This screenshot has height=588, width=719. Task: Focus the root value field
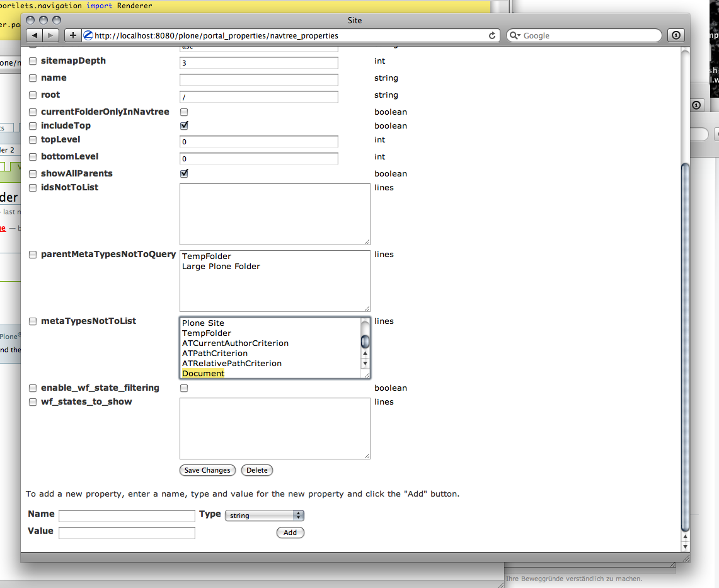[x=258, y=97]
